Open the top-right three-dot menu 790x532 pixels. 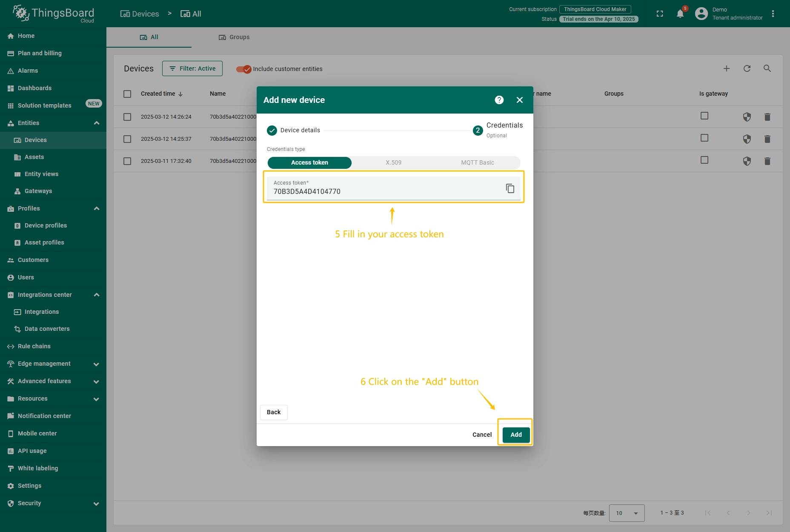[x=773, y=14]
